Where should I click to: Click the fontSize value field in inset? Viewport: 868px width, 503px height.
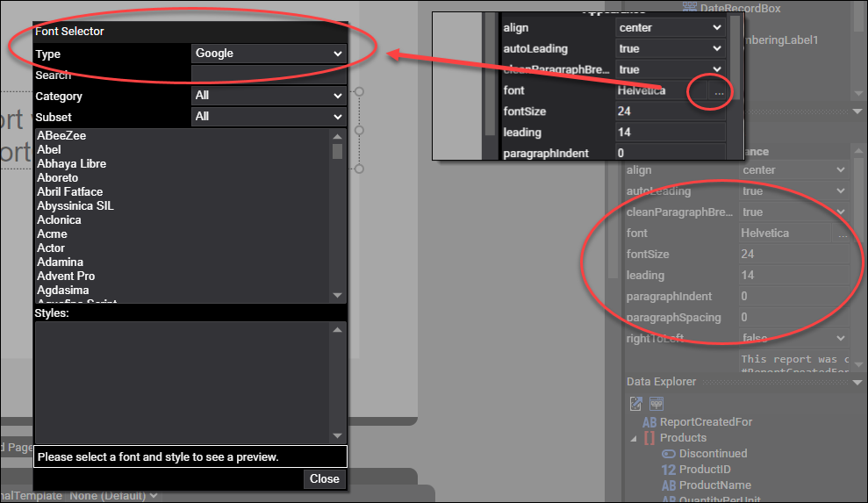tap(670, 111)
